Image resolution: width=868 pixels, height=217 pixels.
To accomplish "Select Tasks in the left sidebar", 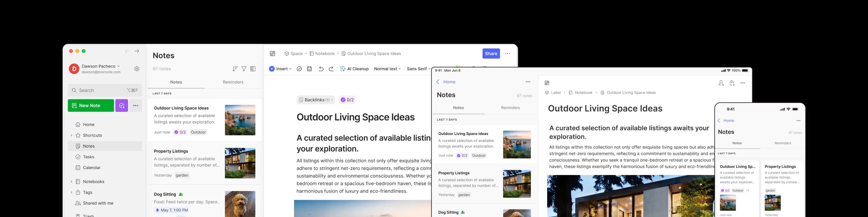I will pyautogui.click(x=89, y=157).
